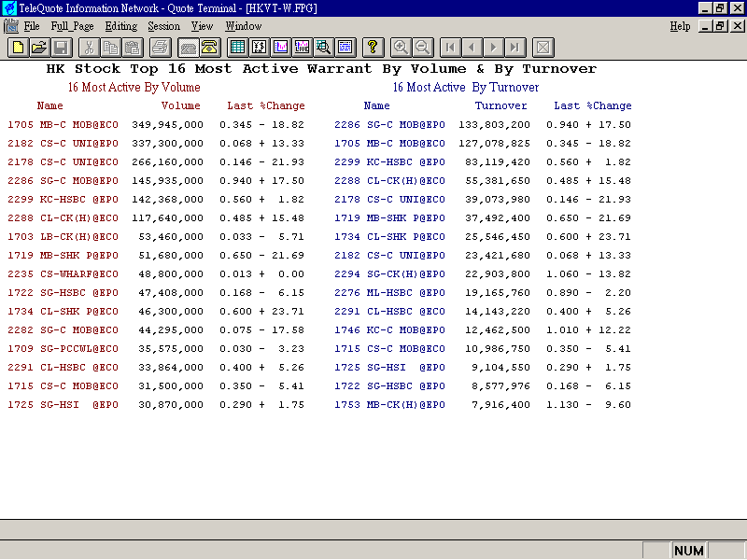Click the Zoom Out magnifier icon
This screenshot has height=560, width=747.
[x=422, y=48]
